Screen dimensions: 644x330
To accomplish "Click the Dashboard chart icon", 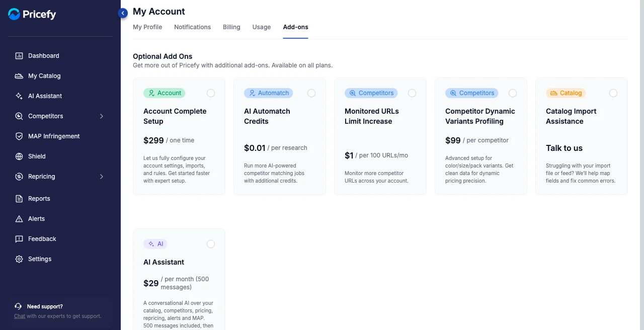I will (x=19, y=56).
